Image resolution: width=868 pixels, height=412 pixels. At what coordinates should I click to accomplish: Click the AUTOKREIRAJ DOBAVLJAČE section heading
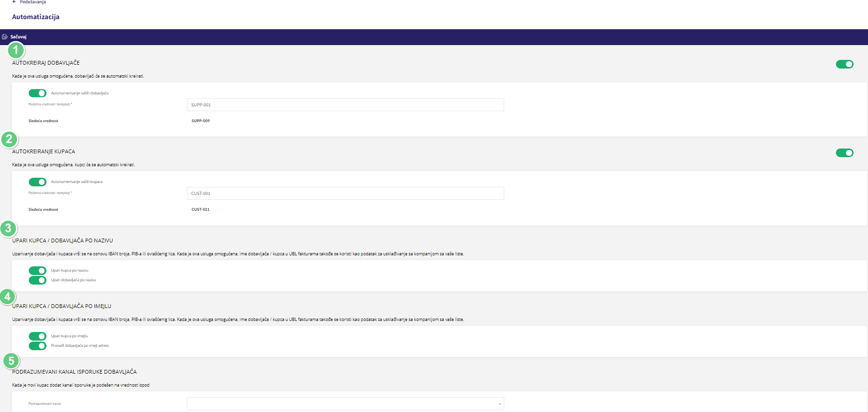[46, 63]
